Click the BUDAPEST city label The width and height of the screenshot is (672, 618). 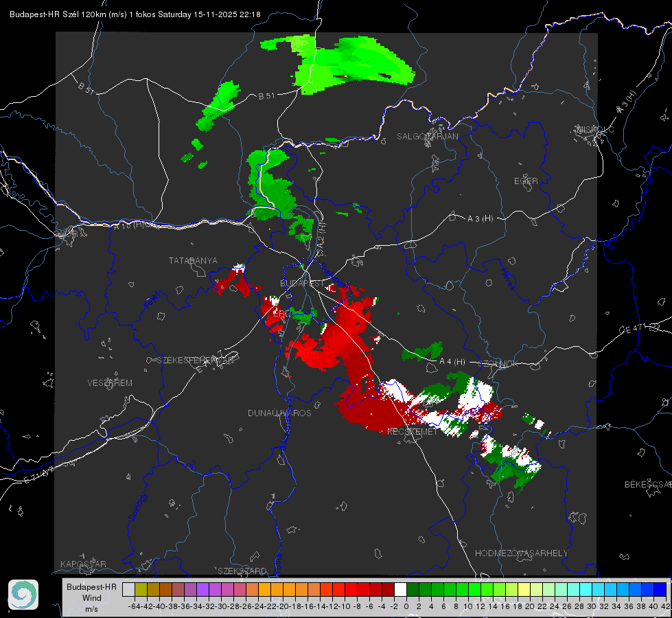point(302,283)
